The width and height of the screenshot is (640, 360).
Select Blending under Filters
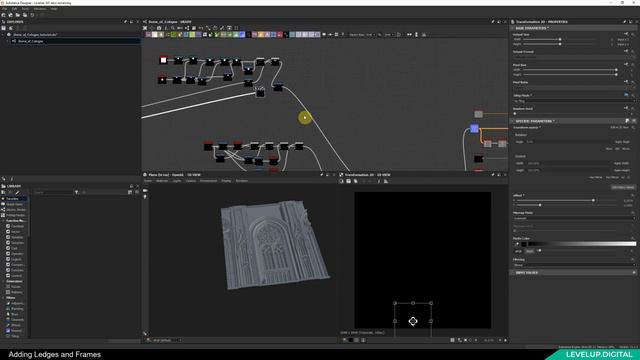pyautogui.click(x=18, y=309)
